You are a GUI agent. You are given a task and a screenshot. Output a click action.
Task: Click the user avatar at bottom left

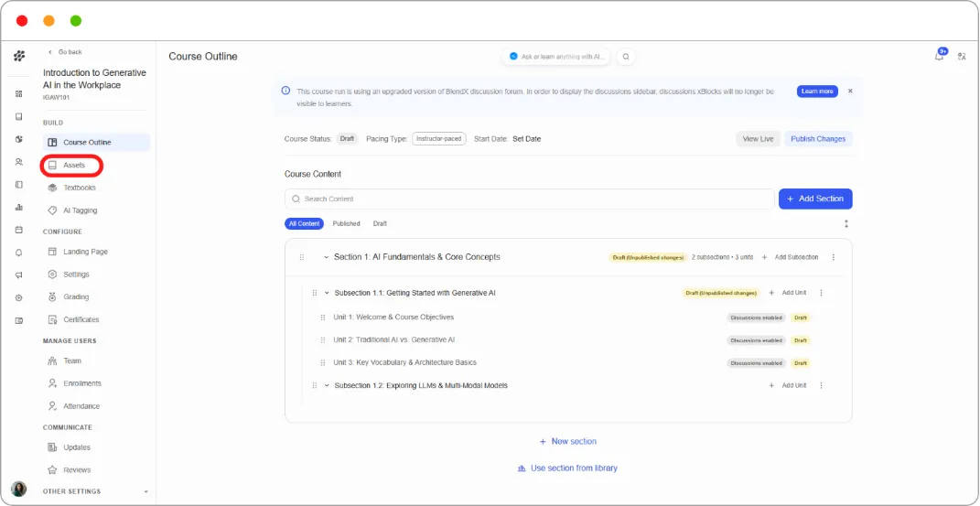pos(18,489)
